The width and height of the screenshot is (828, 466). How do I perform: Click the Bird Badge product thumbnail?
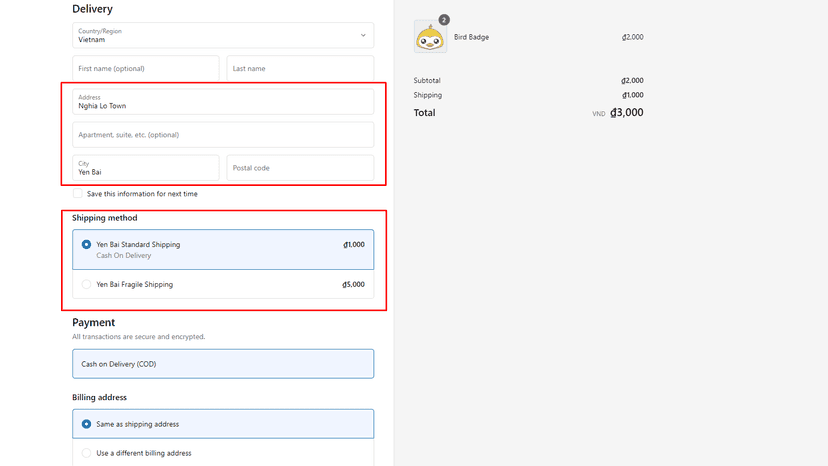(430, 37)
